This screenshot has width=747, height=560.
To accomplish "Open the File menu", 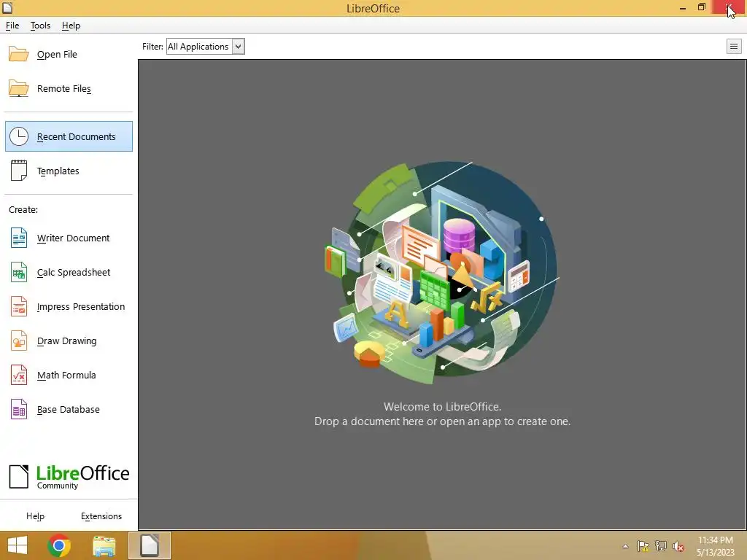I will pos(12,26).
